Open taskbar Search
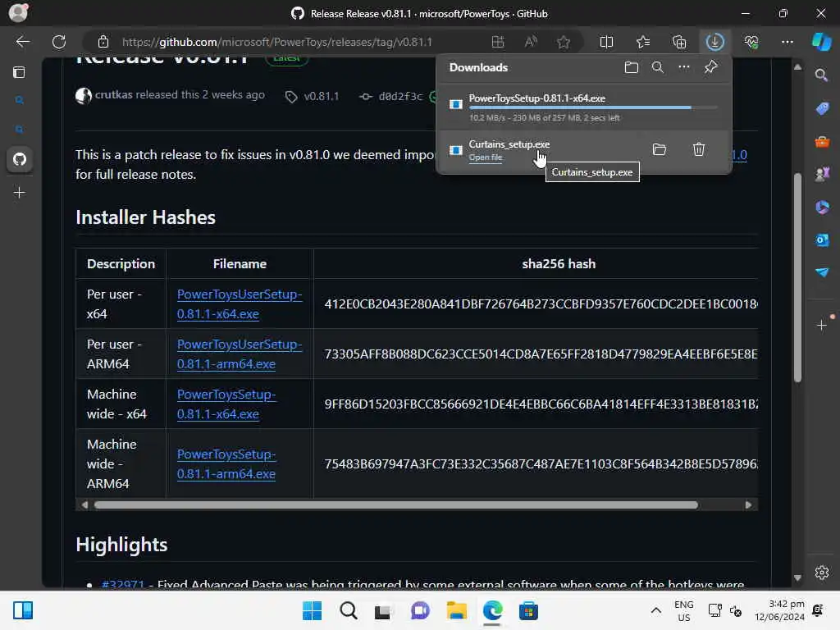The height and width of the screenshot is (630, 840). coord(348,610)
